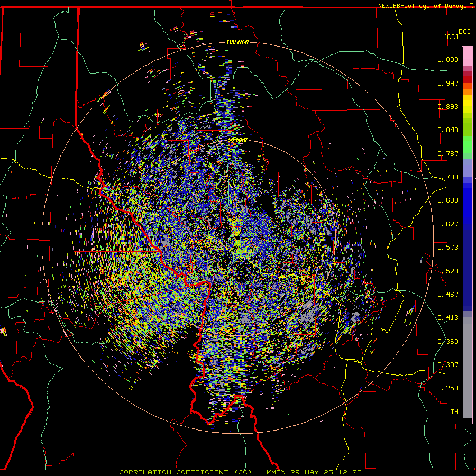Click the 1.000 legend value

pyautogui.click(x=448, y=59)
